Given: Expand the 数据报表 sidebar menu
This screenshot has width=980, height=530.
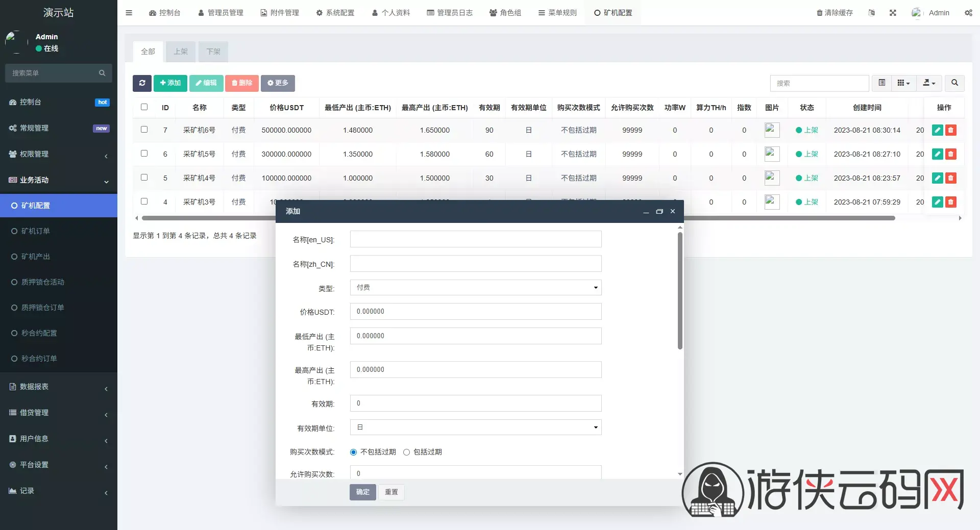Looking at the screenshot, I should pyautogui.click(x=59, y=387).
